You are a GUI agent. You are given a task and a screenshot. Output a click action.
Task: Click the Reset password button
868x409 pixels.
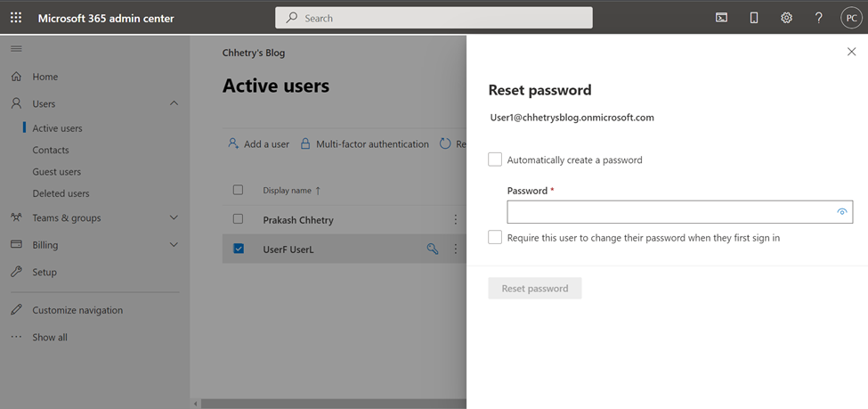[x=535, y=288]
